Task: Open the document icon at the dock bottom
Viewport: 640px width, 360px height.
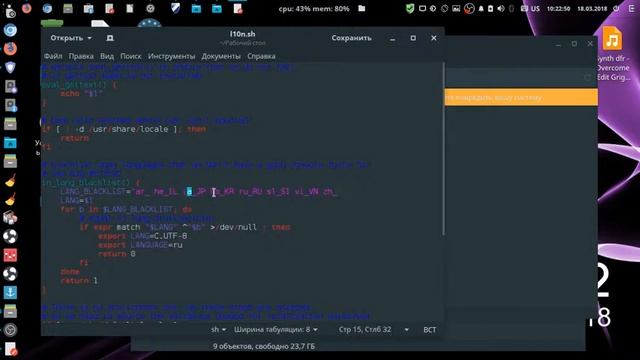Action: pos(10,349)
